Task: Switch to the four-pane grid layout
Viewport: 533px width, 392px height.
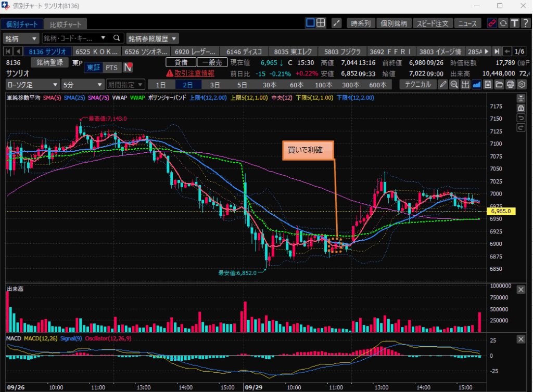Action: 321,23
